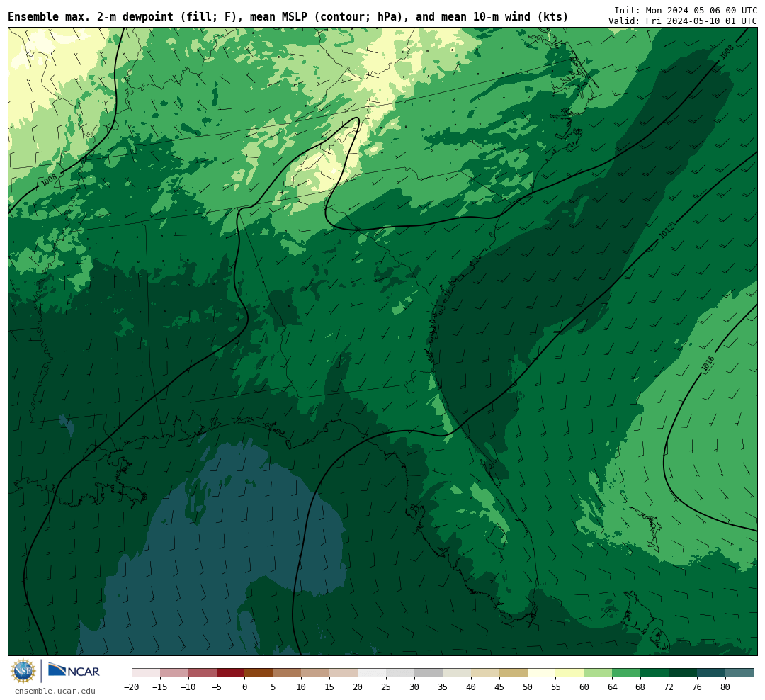
Task: Click the medium green swatch between 64 and 68
Action: tap(626, 673)
